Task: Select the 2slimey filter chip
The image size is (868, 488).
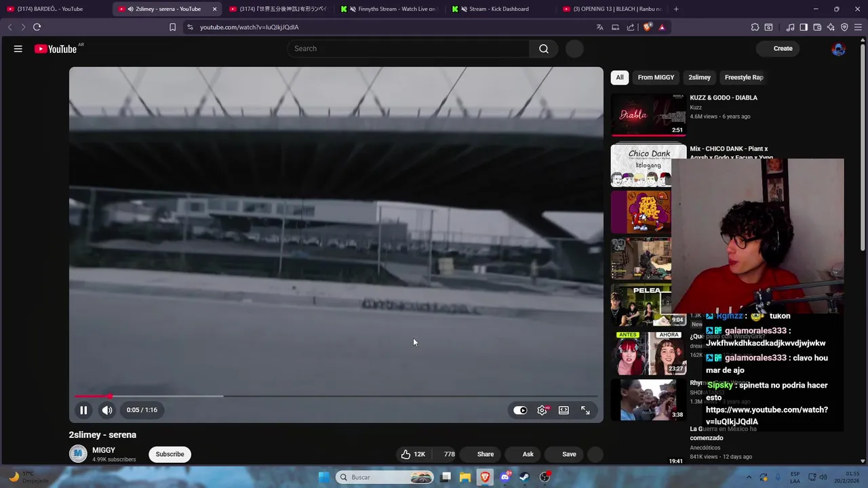Action: click(x=699, y=77)
